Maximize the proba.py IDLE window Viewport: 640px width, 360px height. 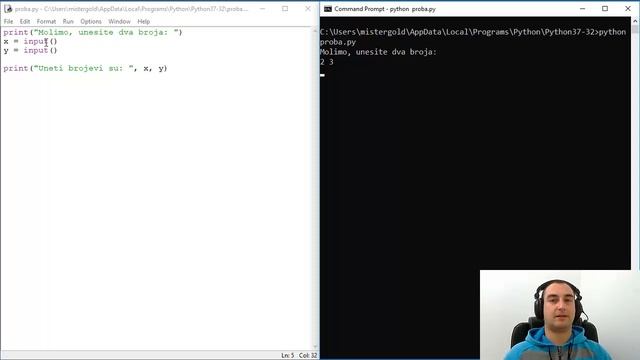pyautogui.click(x=285, y=9)
